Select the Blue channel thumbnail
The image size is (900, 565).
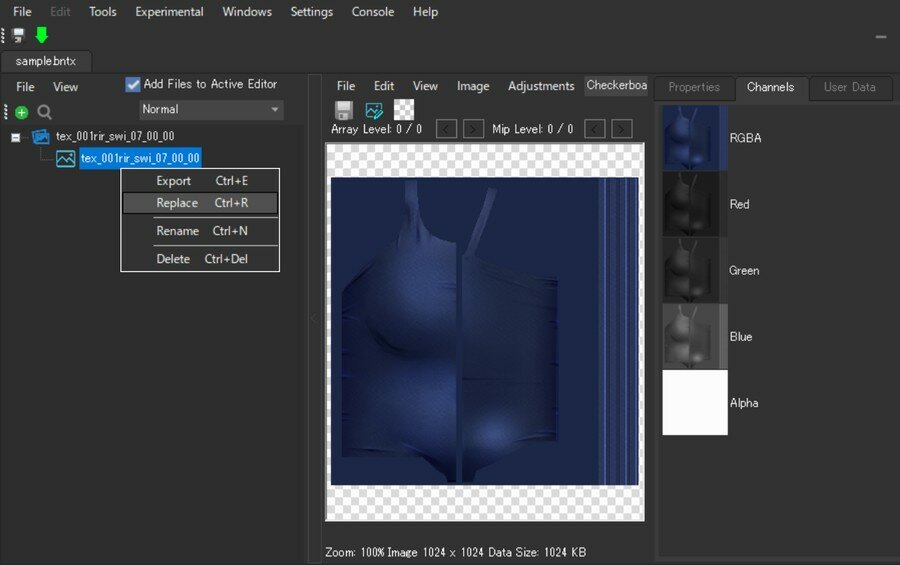(x=695, y=336)
